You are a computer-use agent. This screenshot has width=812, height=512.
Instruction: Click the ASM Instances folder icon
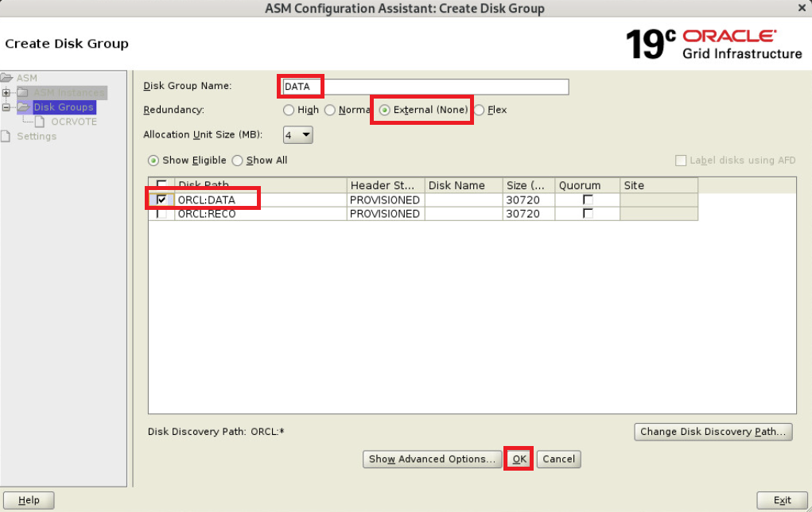click(22, 93)
